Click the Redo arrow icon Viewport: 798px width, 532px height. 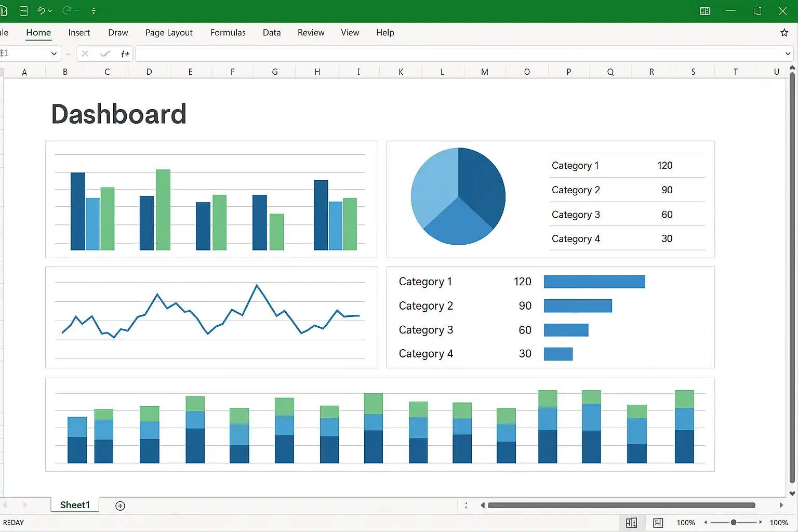[x=67, y=11]
